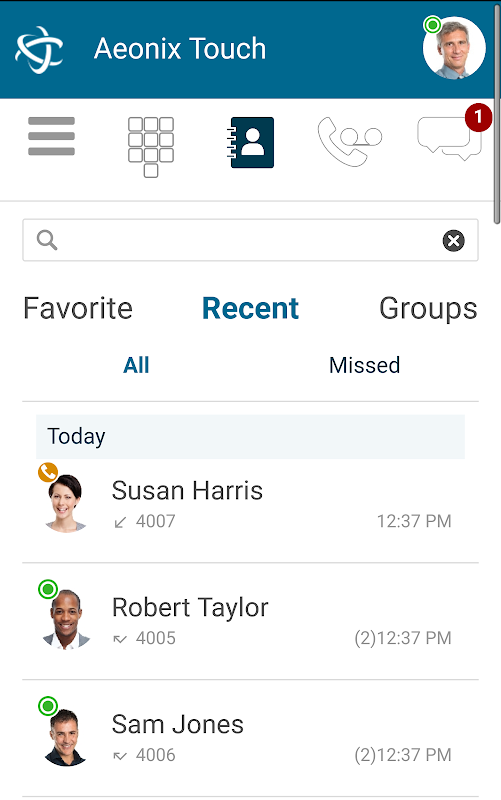501x800 pixels.
Task: Click the vertical scrollbar
Action: point(497,113)
